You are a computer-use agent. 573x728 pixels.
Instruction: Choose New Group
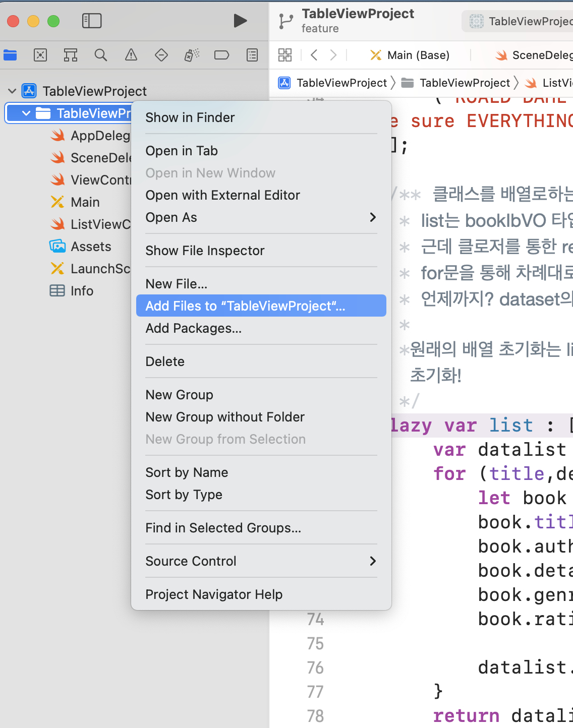click(x=261, y=395)
